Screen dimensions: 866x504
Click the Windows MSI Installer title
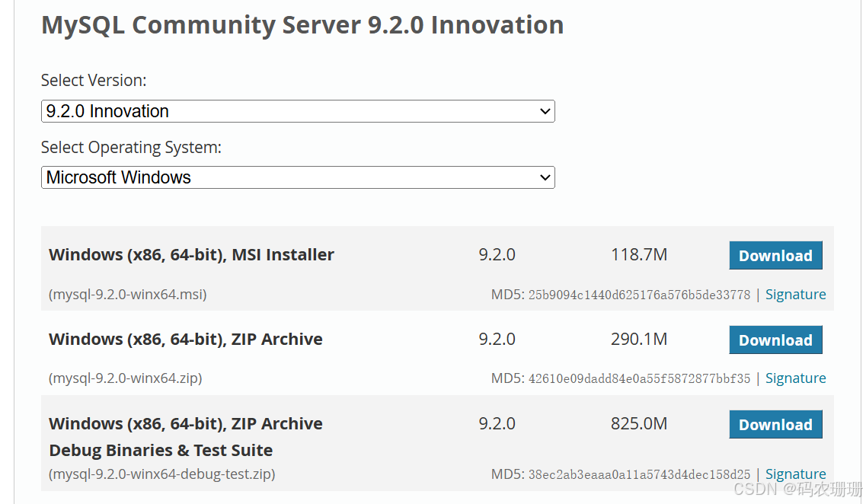[191, 254]
